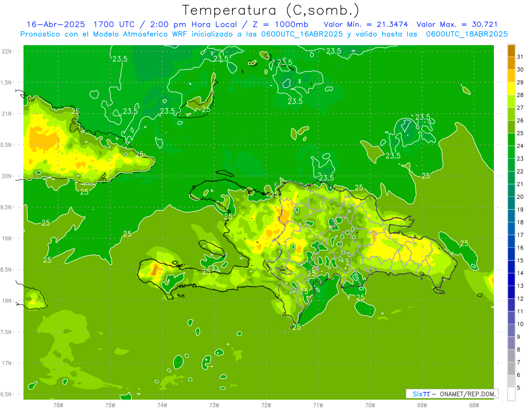Pick the gray legend swatch between 6 and 7
Image resolution: width=532 pixels, height=411 pixels.
pyautogui.click(x=511, y=368)
